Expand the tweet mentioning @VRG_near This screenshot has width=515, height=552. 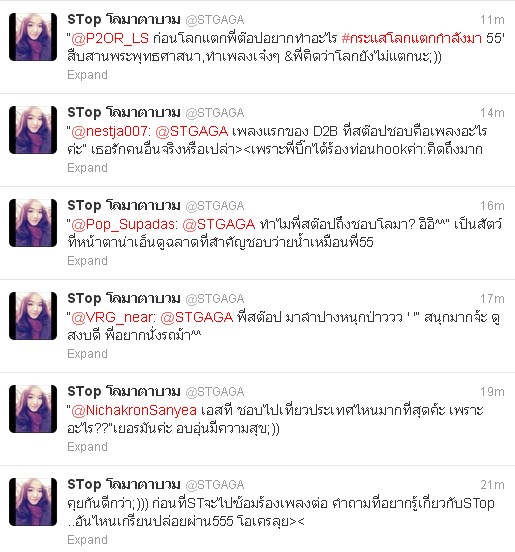(x=87, y=354)
